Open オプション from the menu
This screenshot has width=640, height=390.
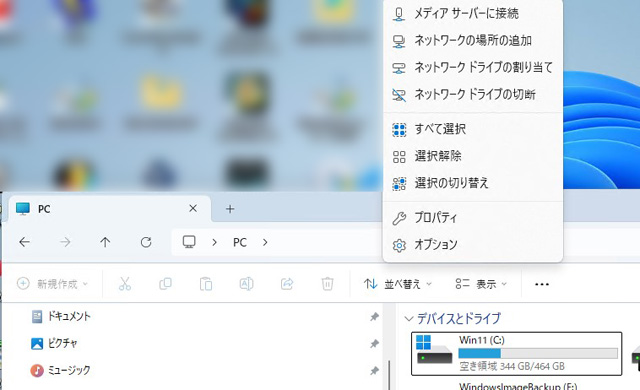click(x=473, y=245)
